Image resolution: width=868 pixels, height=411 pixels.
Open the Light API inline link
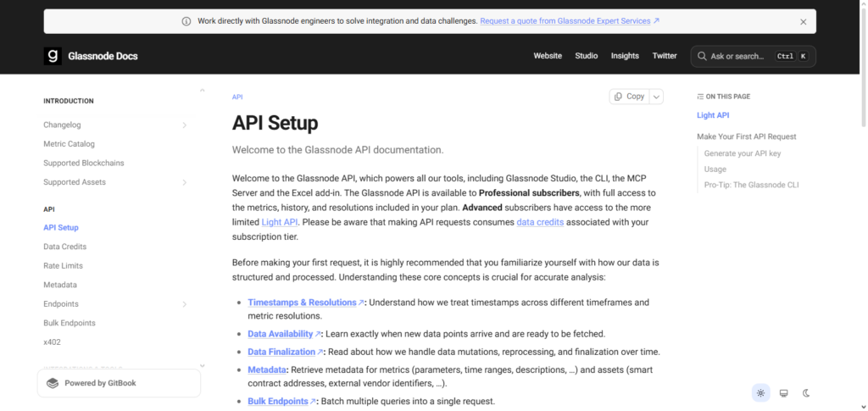(x=280, y=222)
